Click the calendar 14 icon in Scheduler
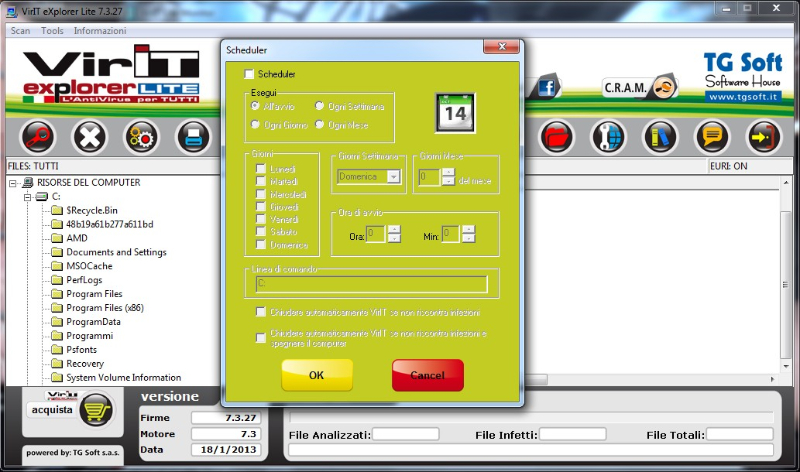This screenshot has height=472, width=800. pyautogui.click(x=455, y=112)
